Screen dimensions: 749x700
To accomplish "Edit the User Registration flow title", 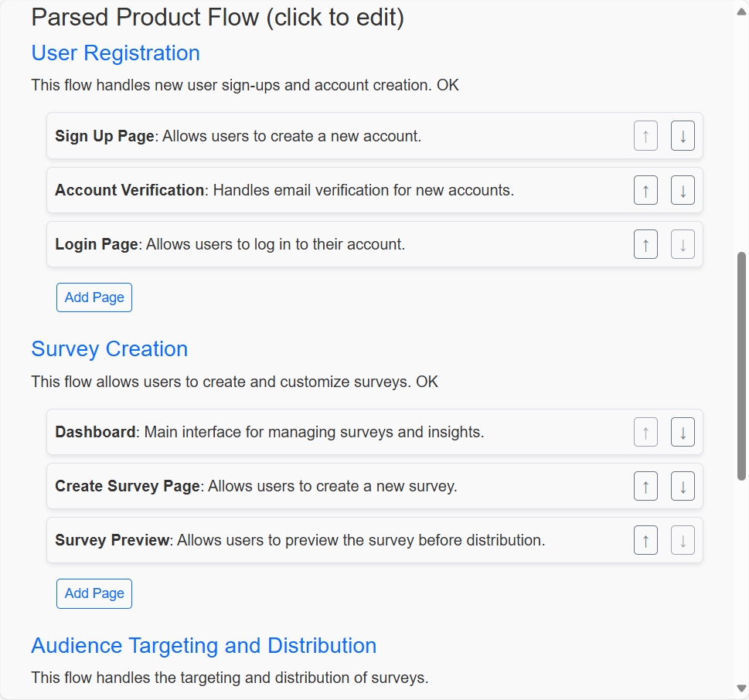I will click(x=115, y=53).
